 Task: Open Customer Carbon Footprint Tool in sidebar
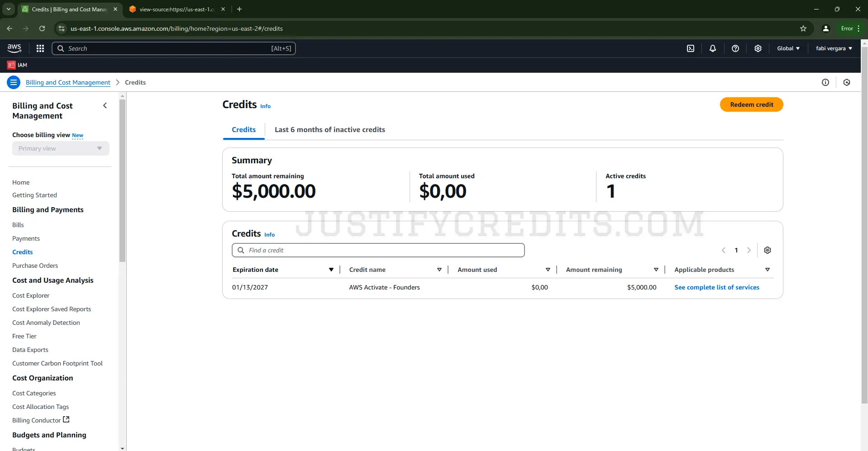[57, 363]
